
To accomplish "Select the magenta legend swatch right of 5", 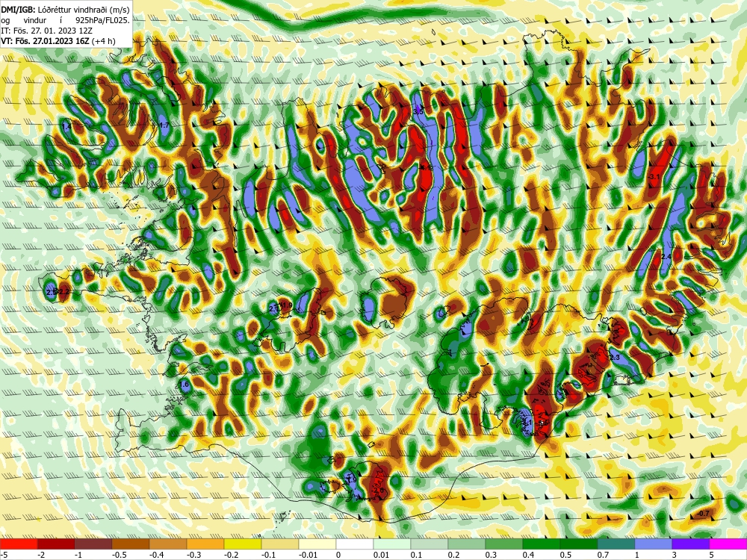I will (728, 544).
